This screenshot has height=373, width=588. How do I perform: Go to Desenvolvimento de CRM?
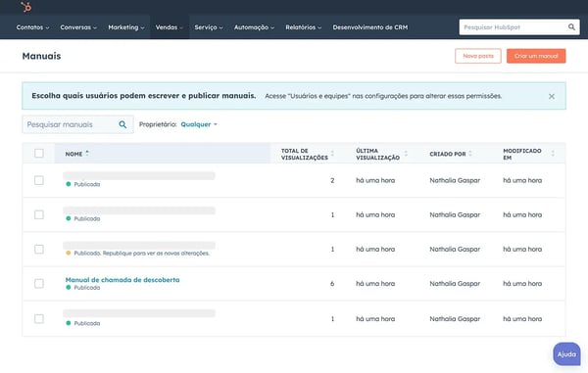pos(370,27)
